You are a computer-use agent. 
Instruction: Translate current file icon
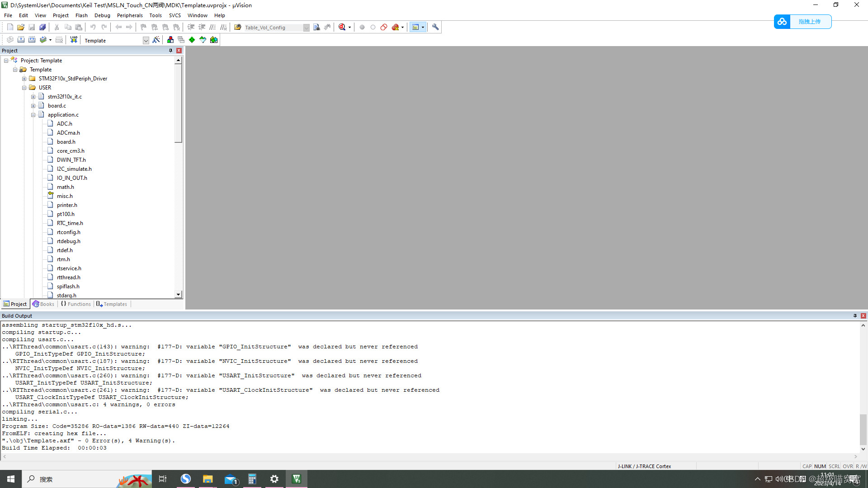click(10, 40)
